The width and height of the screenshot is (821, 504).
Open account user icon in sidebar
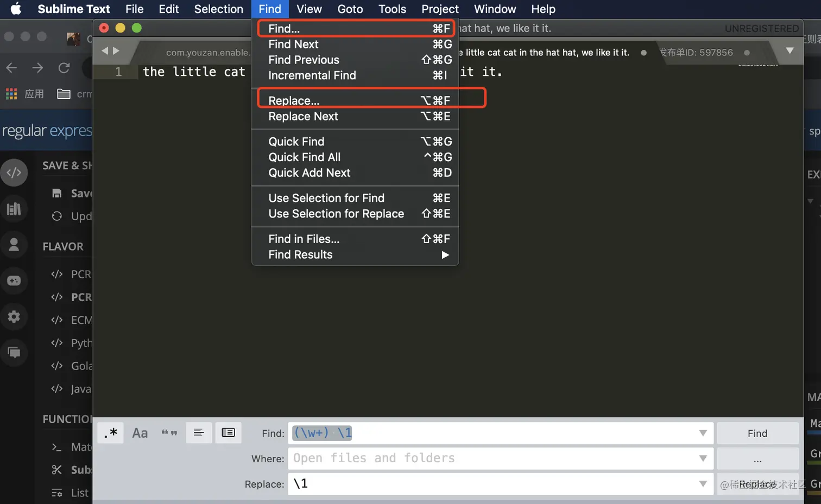pos(14,245)
